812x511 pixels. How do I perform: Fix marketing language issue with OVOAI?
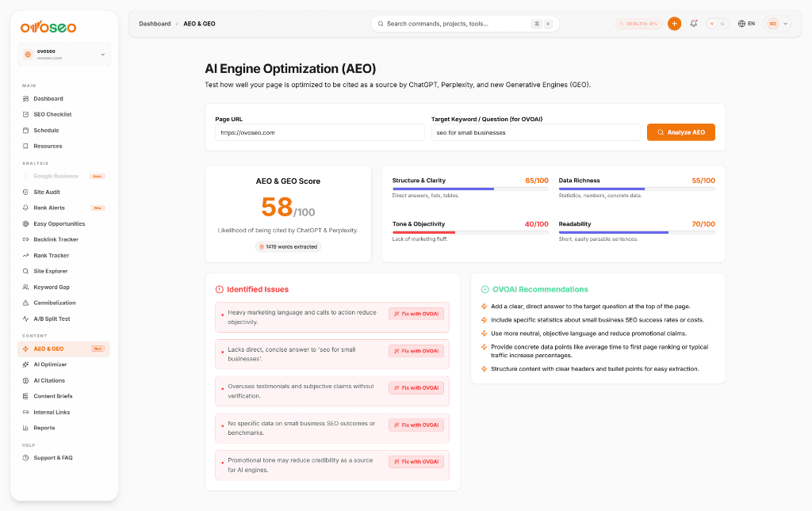pos(416,314)
